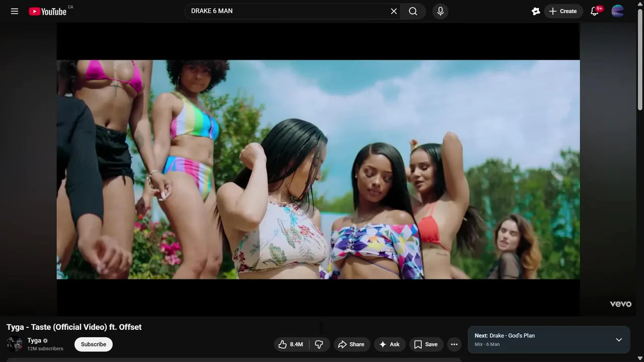This screenshot has width=644, height=362.
Task: Click the video title Tyga - Taste (Official Video)
Action: pos(74,327)
